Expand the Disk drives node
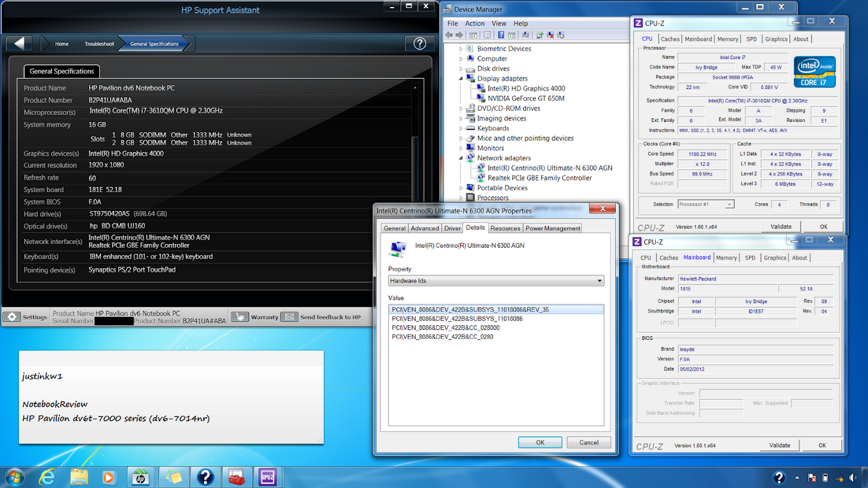Image resolution: width=868 pixels, height=488 pixels. [462, 69]
